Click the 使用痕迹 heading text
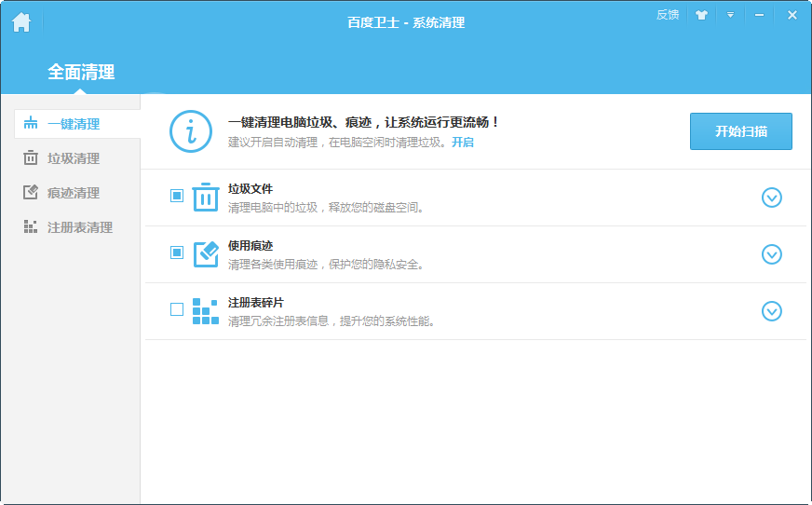This screenshot has width=812, height=505. 250,246
